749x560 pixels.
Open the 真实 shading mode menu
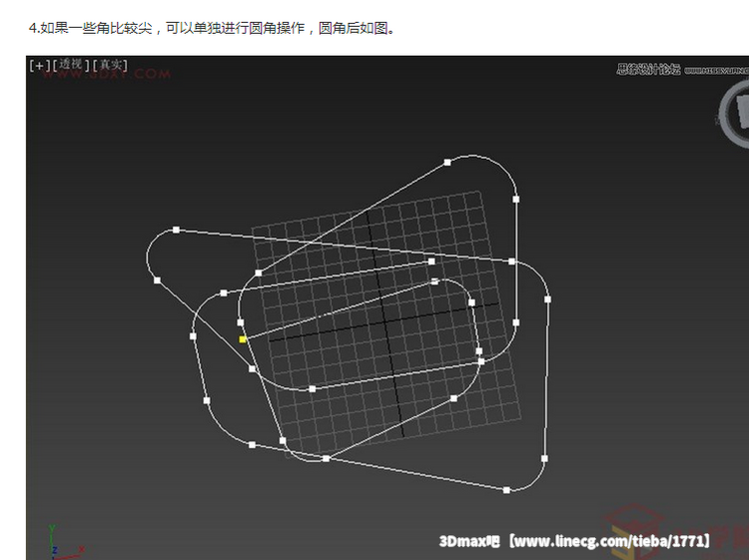[111, 65]
